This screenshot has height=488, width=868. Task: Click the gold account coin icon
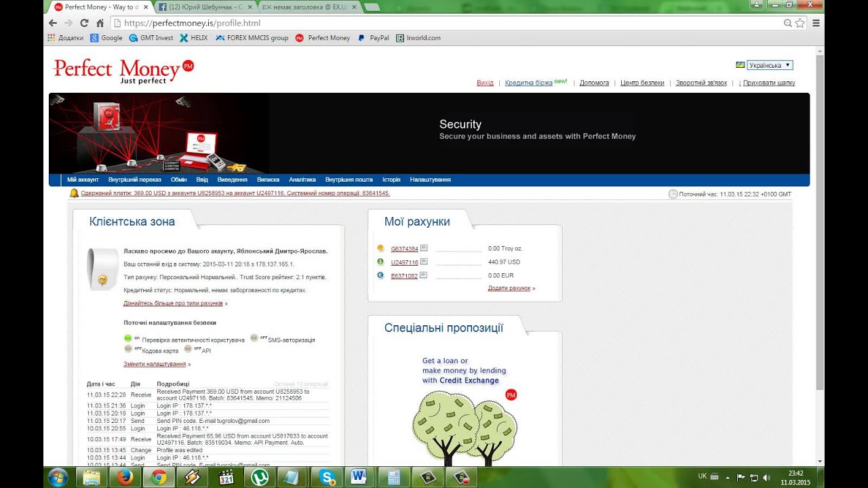(380, 248)
